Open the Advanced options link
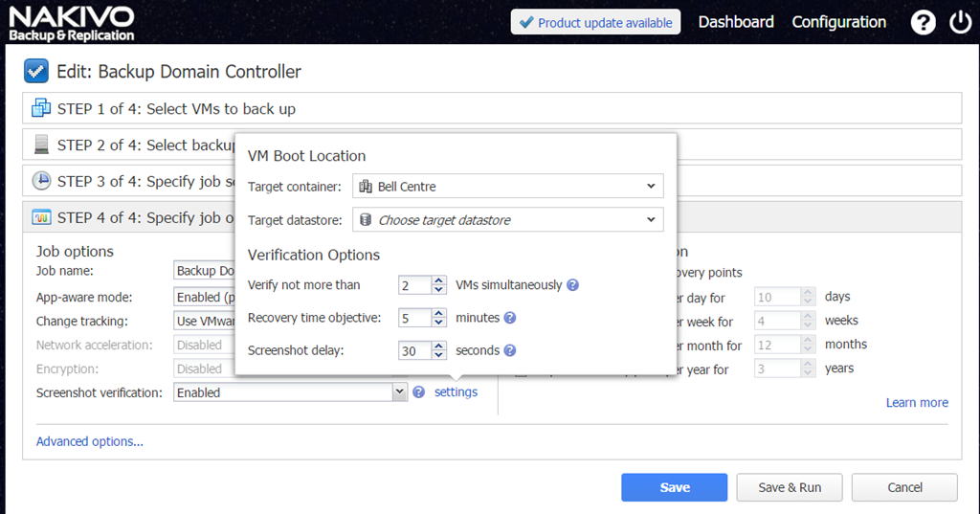Image resolution: width=980 pixels, height=514 pixels. point(89,441)
